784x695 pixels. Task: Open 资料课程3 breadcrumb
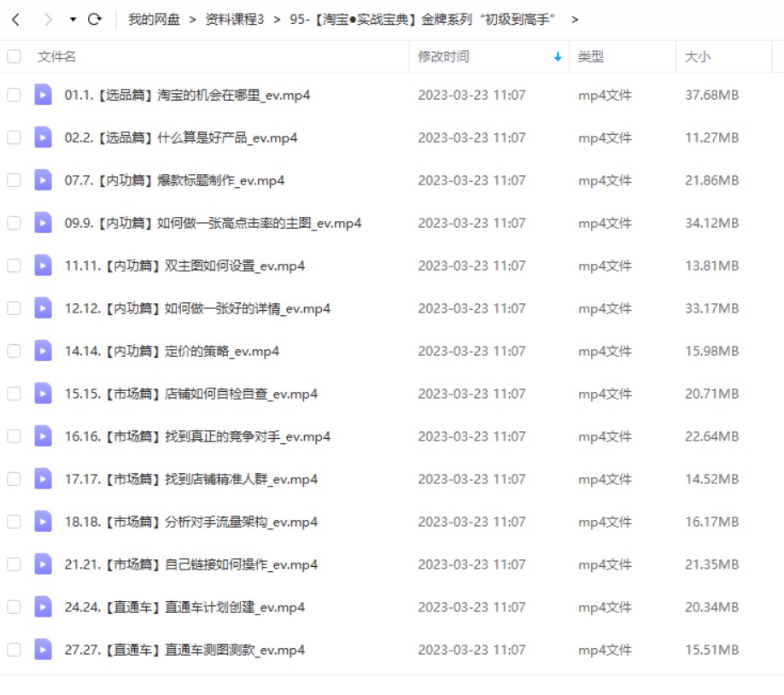point(234,20)
